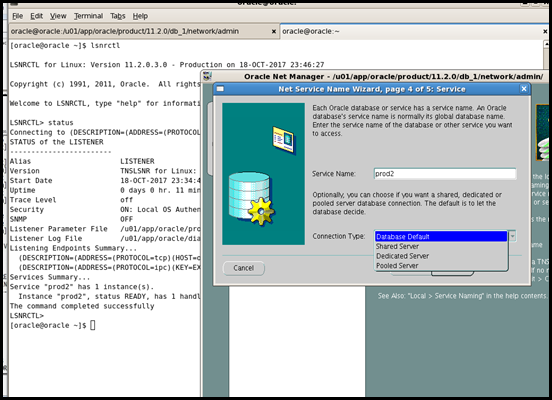Open the View menu in terminal
The height and width of the screenshot is (400, 552).
tap(58, 16)
